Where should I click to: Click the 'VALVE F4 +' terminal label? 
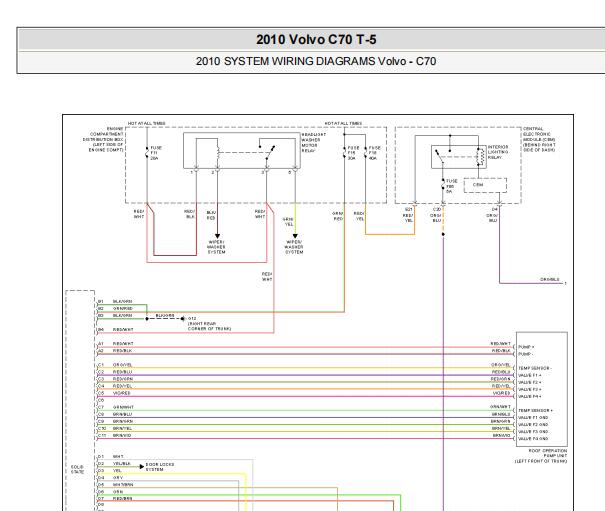pyautogui.click(x=530, y=396)
